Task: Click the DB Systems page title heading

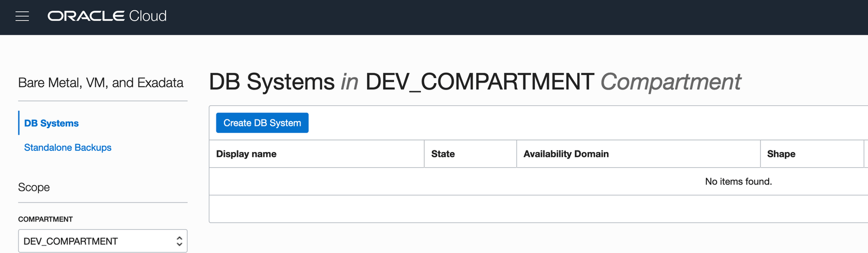Action: click(271, 82)
